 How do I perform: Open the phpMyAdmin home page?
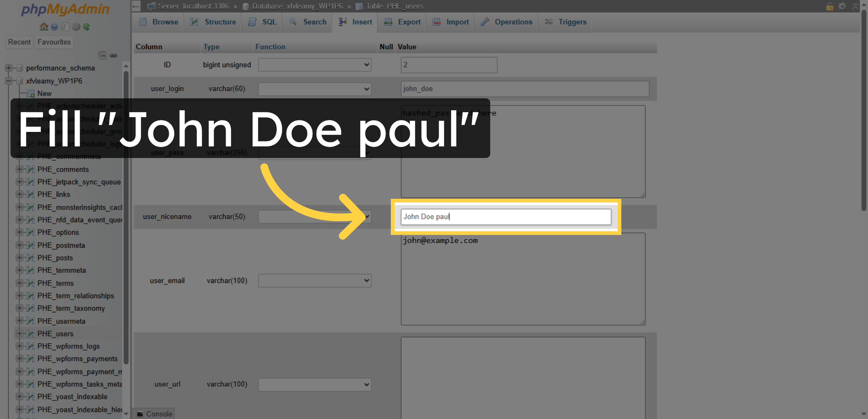[x=43, y=27]
